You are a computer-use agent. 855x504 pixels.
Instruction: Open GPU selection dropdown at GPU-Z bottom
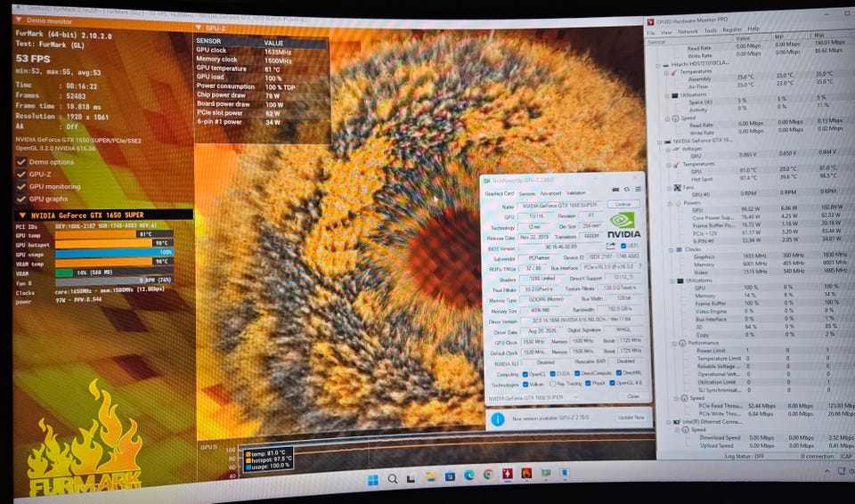[532, 398]
